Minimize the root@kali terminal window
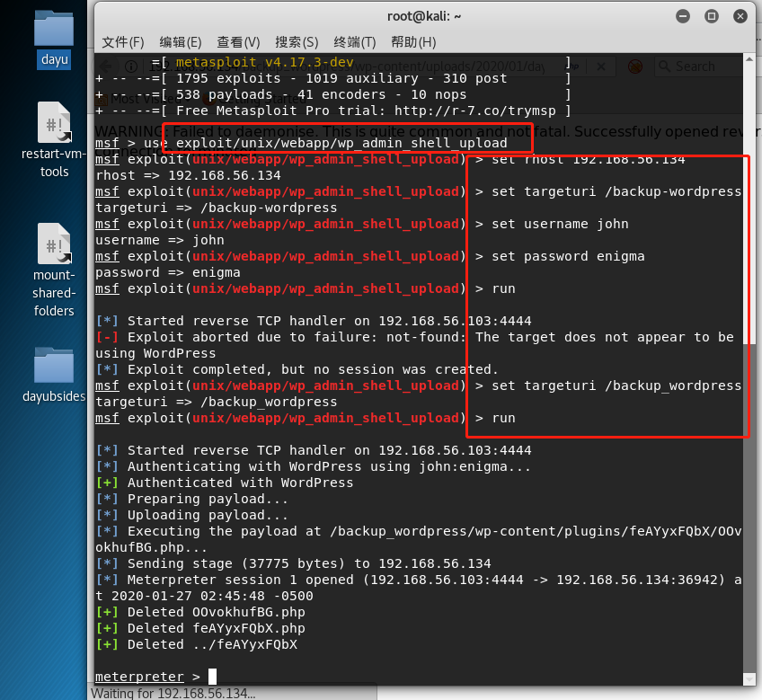The image size is (762, 700). click(x=683, y=16)
